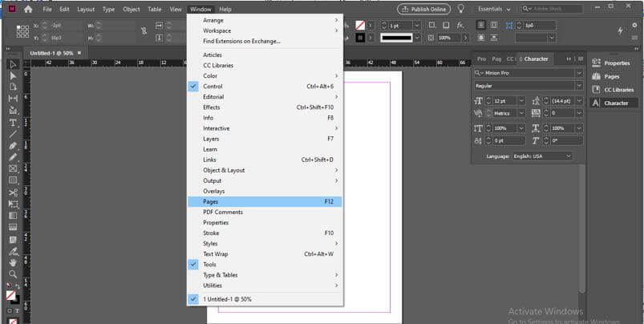
Task: Click the reference point locator grid
Action: coord(22,31)
